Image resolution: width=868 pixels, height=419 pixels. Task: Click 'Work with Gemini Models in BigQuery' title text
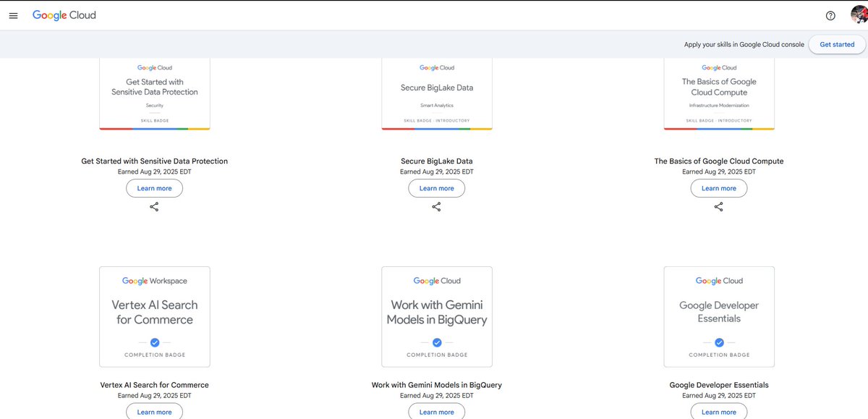tap(437, 385)
